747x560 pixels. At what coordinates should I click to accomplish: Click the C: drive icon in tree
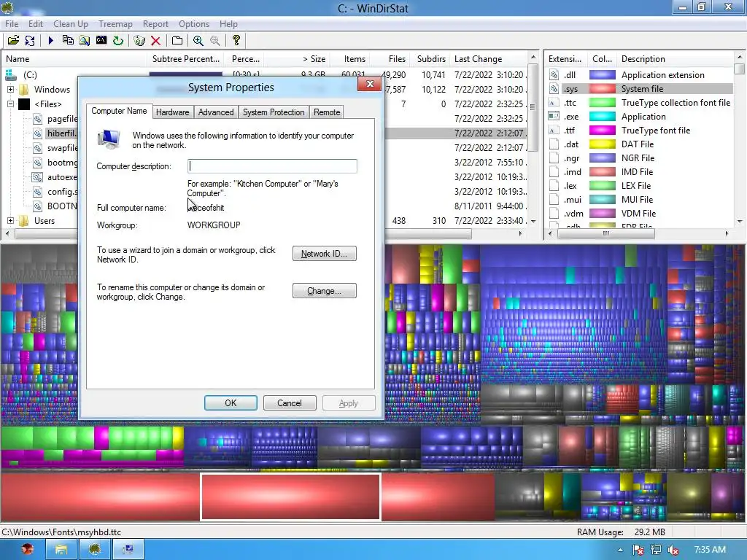[x=10, y=75]
